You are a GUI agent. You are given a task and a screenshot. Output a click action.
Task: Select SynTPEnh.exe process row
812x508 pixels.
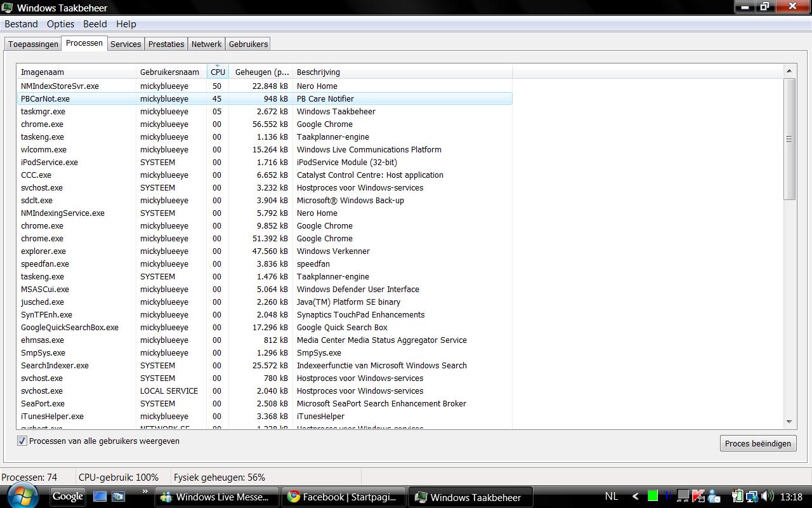pyautogui.click(x=265, y=314)
